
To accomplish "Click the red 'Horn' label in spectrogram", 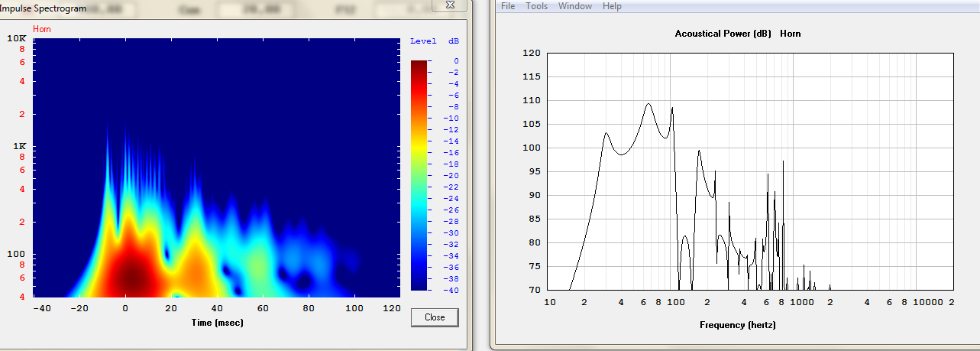I will pos(41,29).
